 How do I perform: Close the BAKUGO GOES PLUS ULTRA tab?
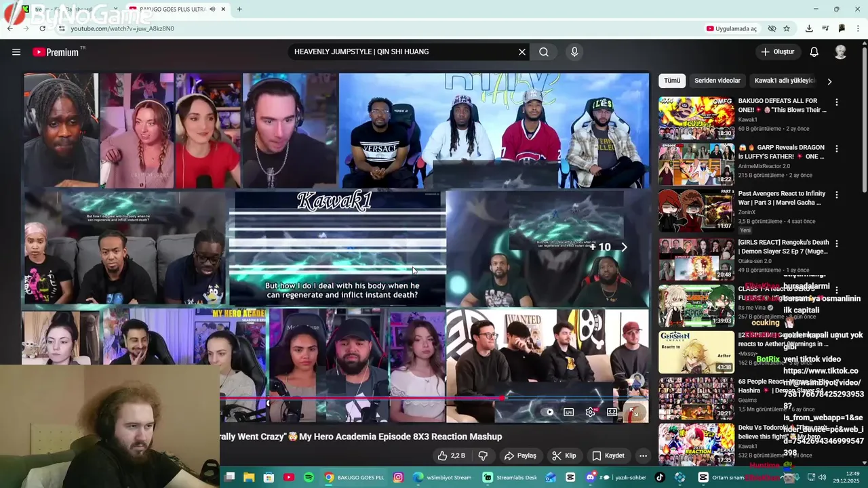223,9
